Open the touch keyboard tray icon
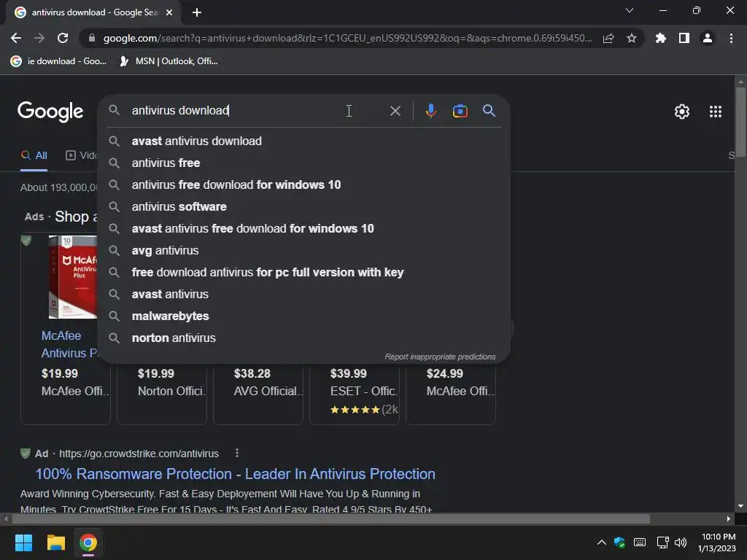The width and height of the screenshot is (747, 560). [640, 542]
